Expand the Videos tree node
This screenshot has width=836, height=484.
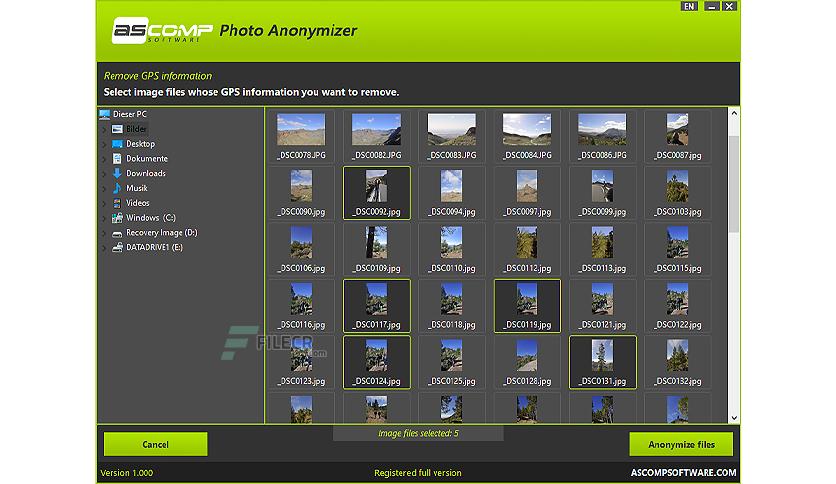point(104,203)
